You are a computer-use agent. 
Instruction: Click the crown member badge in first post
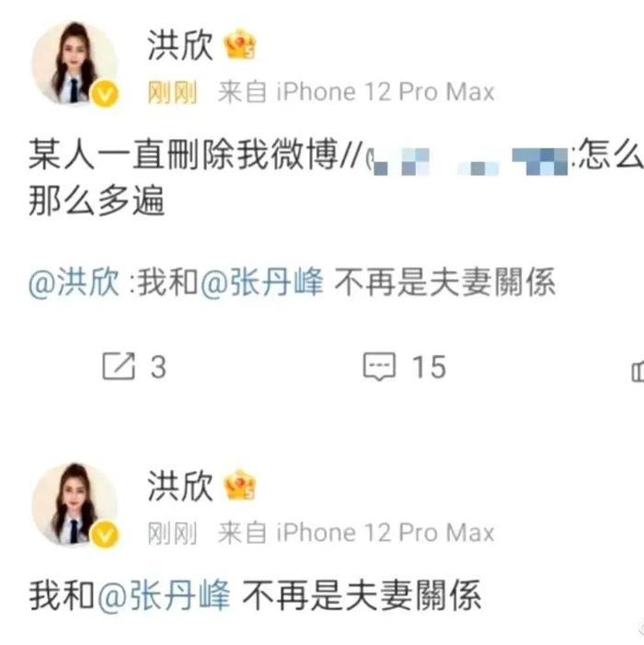[240, 44]
